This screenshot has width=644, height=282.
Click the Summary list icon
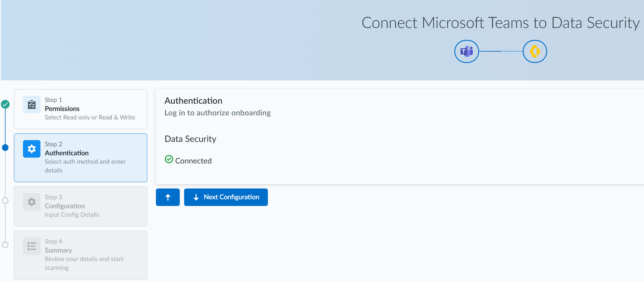(x=32, y=246)
